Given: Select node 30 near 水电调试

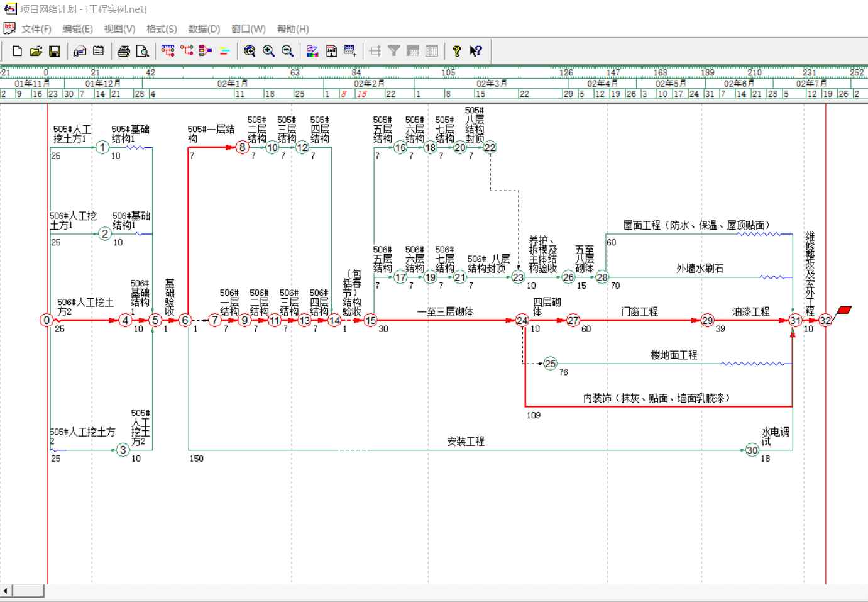Looking at the screenshot, I should (x=752, y=450).
